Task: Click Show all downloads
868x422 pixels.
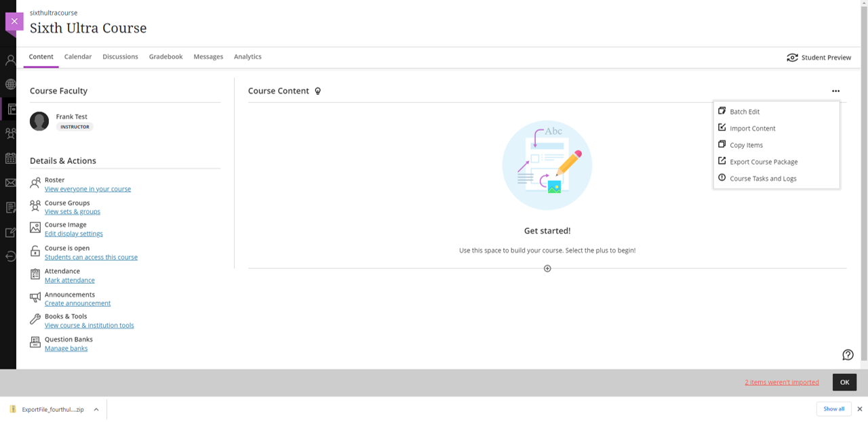Action: [833, 409]
